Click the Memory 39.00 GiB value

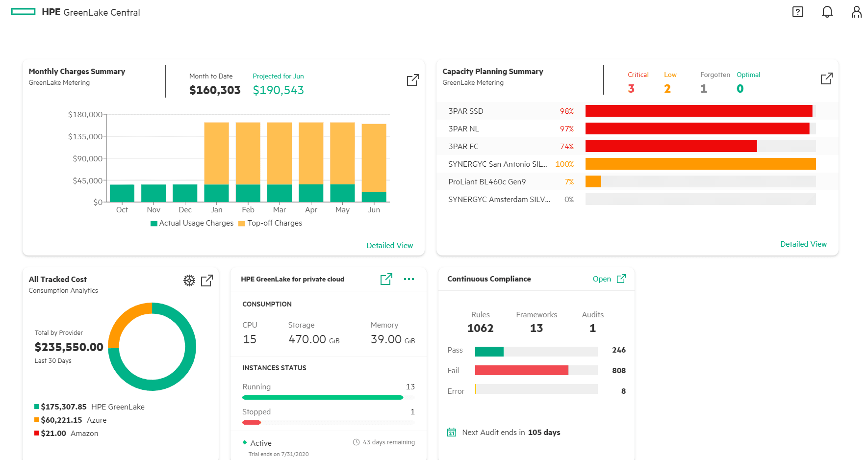[x=393, y=339]
